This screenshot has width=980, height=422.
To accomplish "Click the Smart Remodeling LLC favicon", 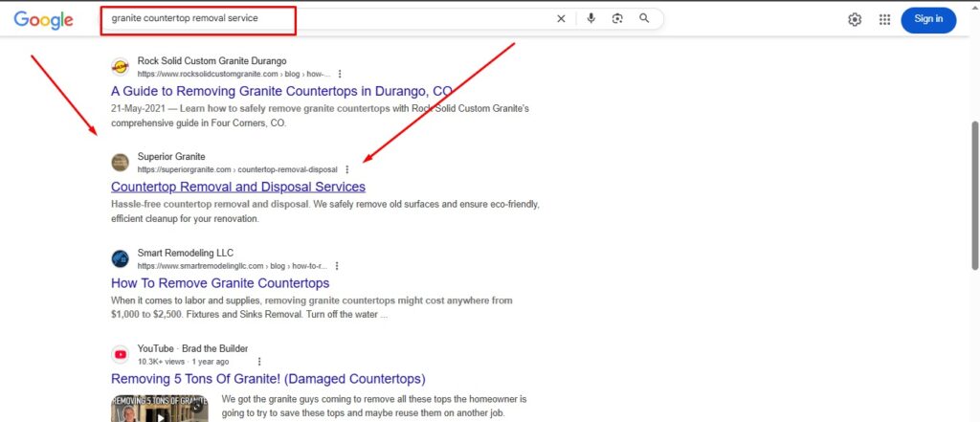I will click(x=120, y=258).
